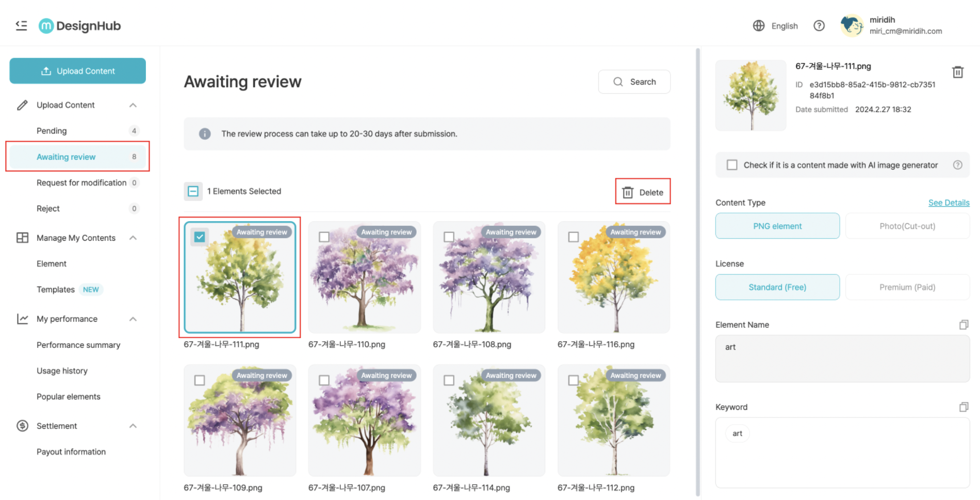Collapse the Upload Content section chevron
The image size is (980, 500).
pyautogui.click(x=133, y=105)
